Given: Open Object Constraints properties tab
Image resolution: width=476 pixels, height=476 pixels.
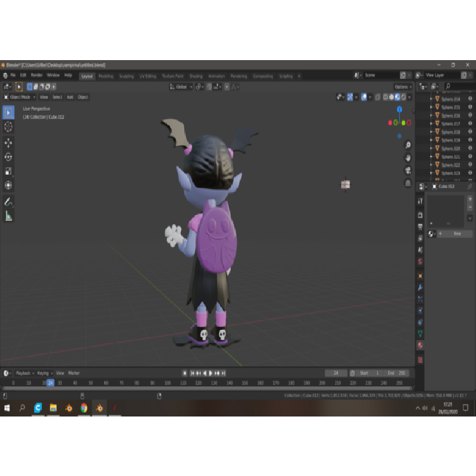Looking at the screenshot, I should (x=421, y=322).
